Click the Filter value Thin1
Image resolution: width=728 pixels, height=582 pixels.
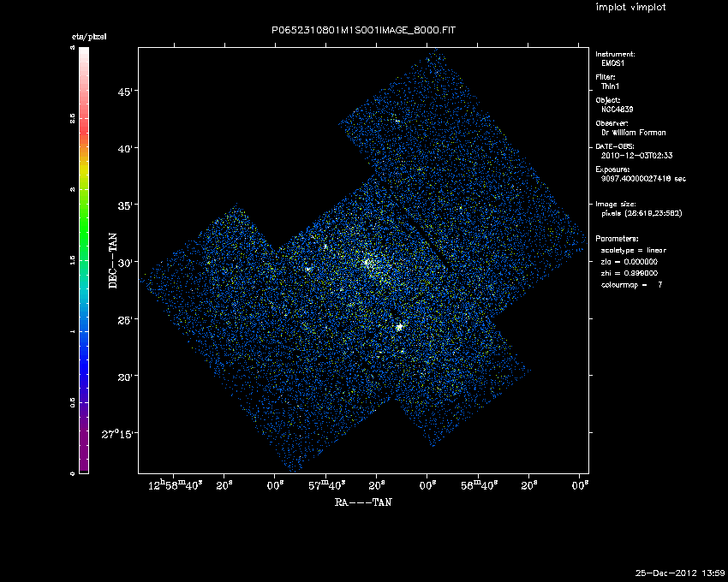(x=610, y=86)
